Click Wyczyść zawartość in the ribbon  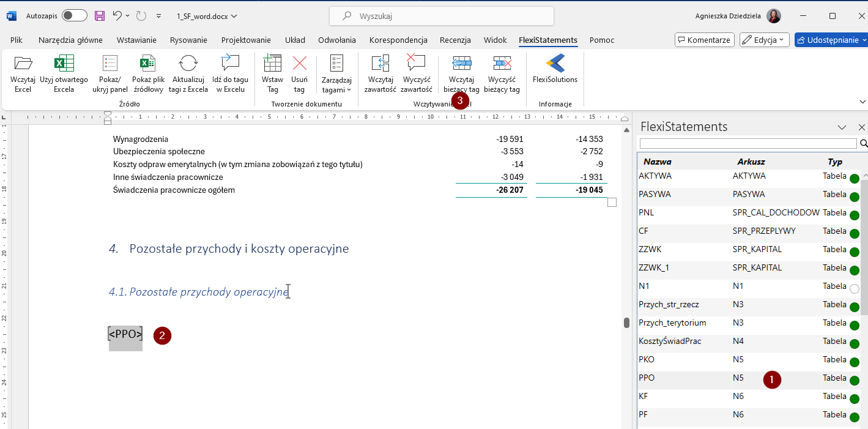pos(416,64)
